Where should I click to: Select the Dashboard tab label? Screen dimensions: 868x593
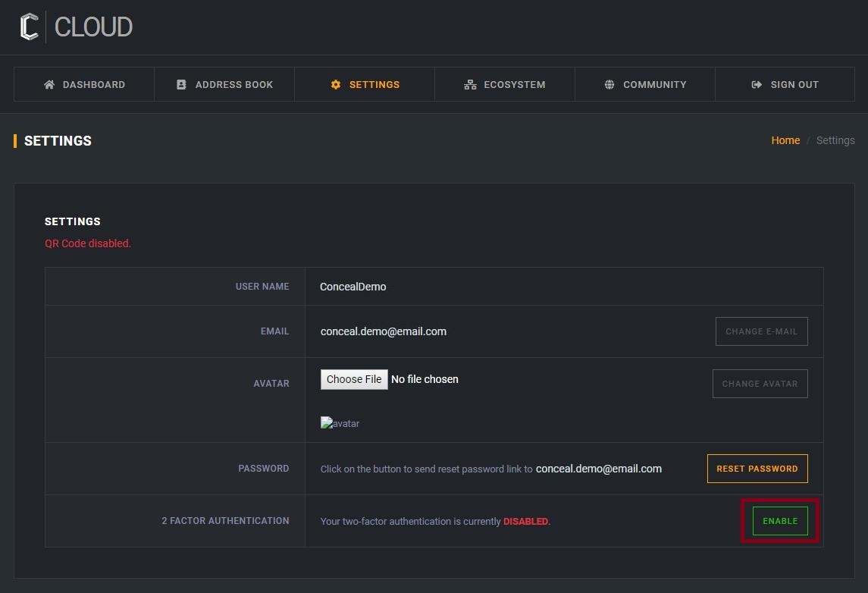tap(93, 85)
